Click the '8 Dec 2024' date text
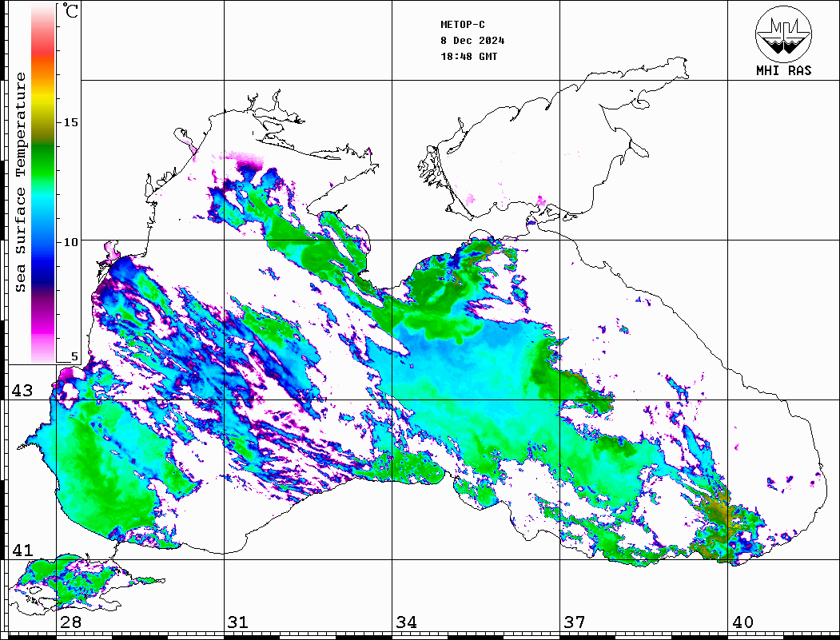Viewport: 840px width, 640px height. 472,41
